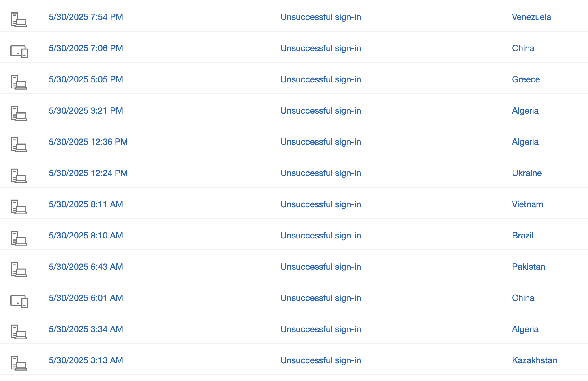Open the 5/30/2025 12:36 PM timestamp

pos(88,142)
